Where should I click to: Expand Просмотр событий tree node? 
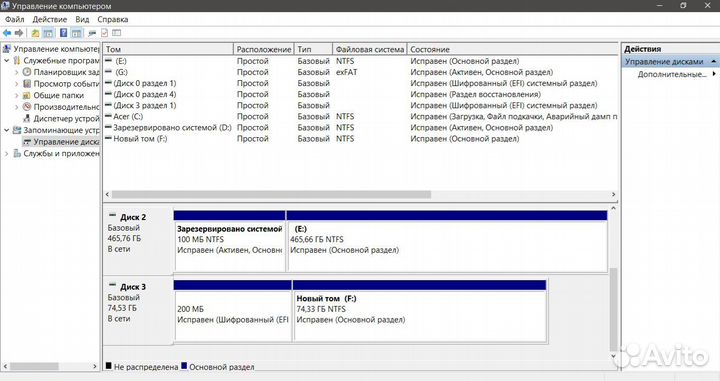[17, 84]
